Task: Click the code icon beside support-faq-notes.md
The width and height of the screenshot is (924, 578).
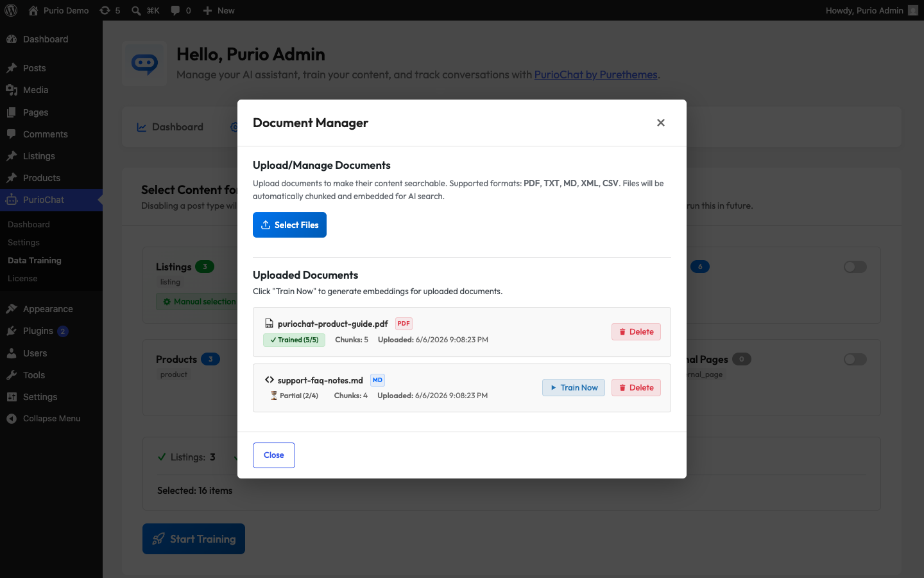Action: pyautogui.click(x=269, y=380)
